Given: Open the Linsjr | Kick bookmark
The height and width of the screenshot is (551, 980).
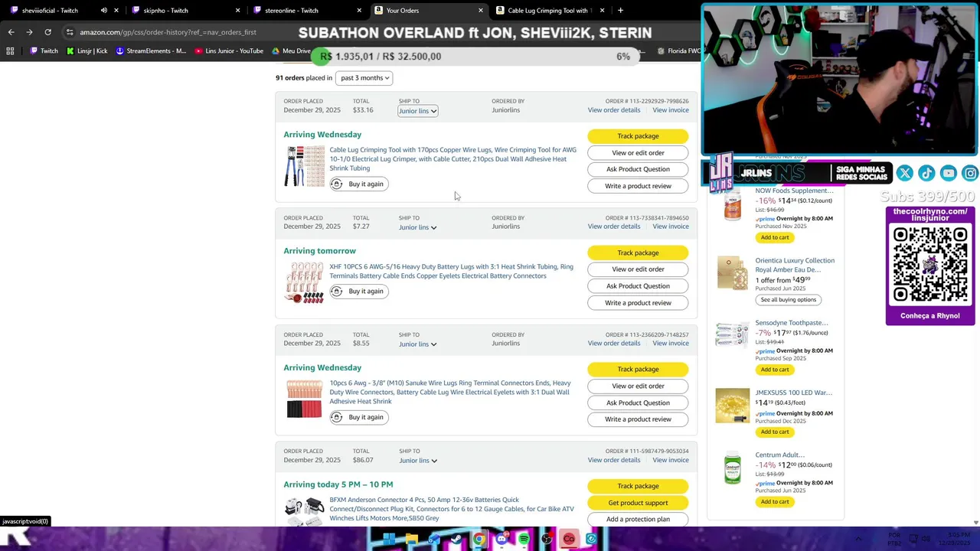Looking at the screenshot, I should 87,51.
